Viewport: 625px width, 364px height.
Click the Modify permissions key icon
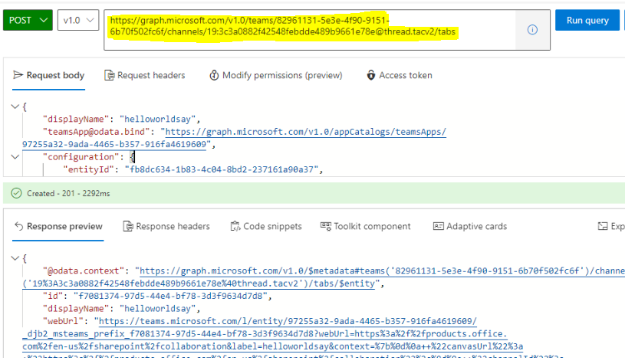click(x=214, y=75)
